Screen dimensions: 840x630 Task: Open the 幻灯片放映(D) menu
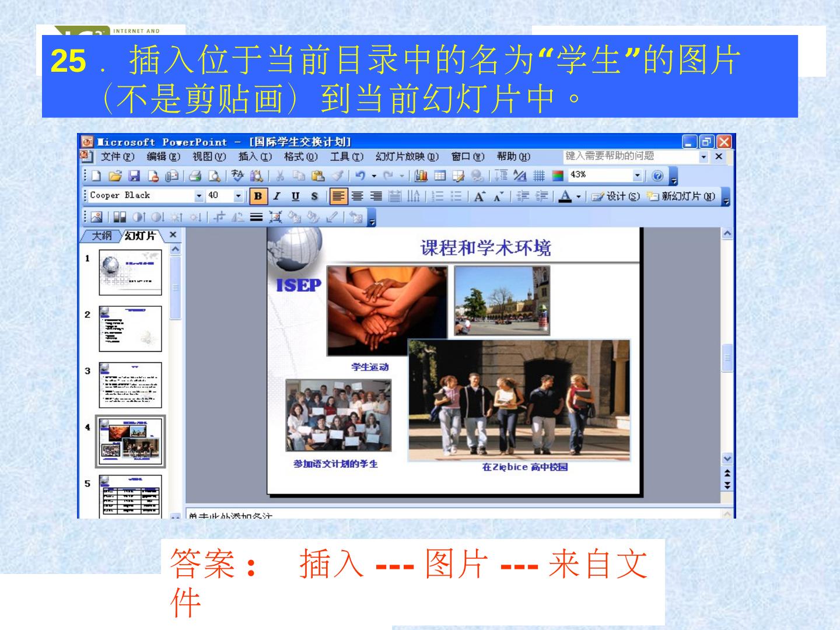click(407, 157)
